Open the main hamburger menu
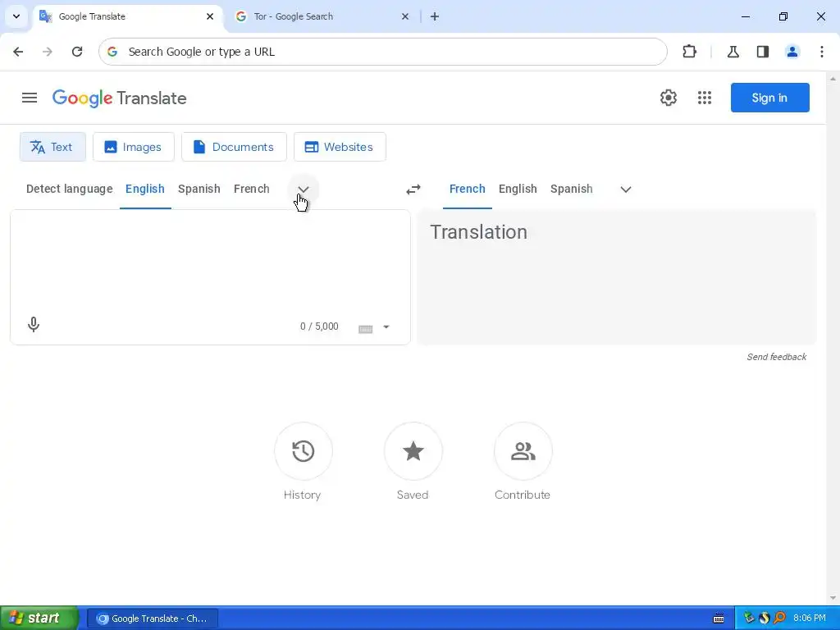 [x=30, y=98]
